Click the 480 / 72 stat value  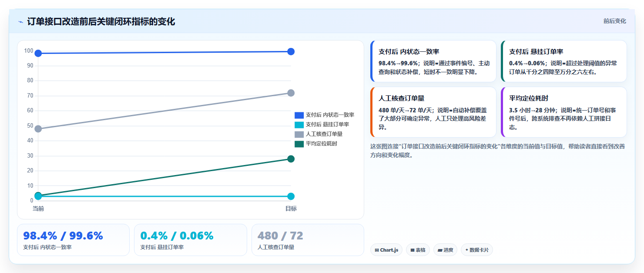[x=280, y=236]
